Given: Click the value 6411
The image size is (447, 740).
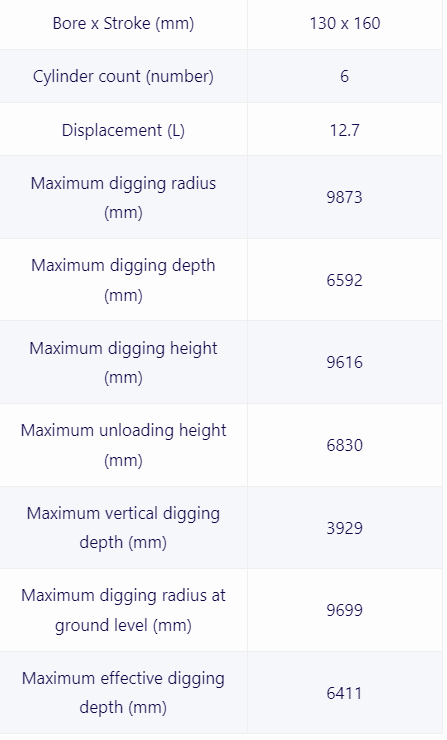Looking at the screenshot, I should point(345,693).
